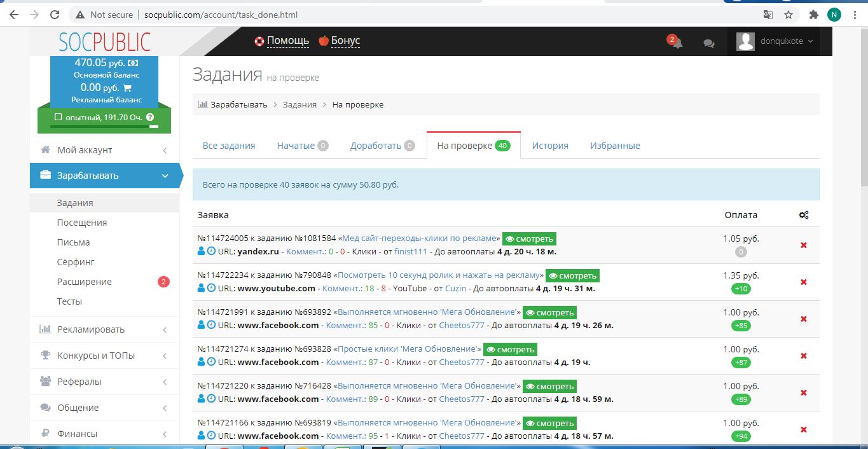
Task: Open the notifications bell icon
Action: [678, 44]
